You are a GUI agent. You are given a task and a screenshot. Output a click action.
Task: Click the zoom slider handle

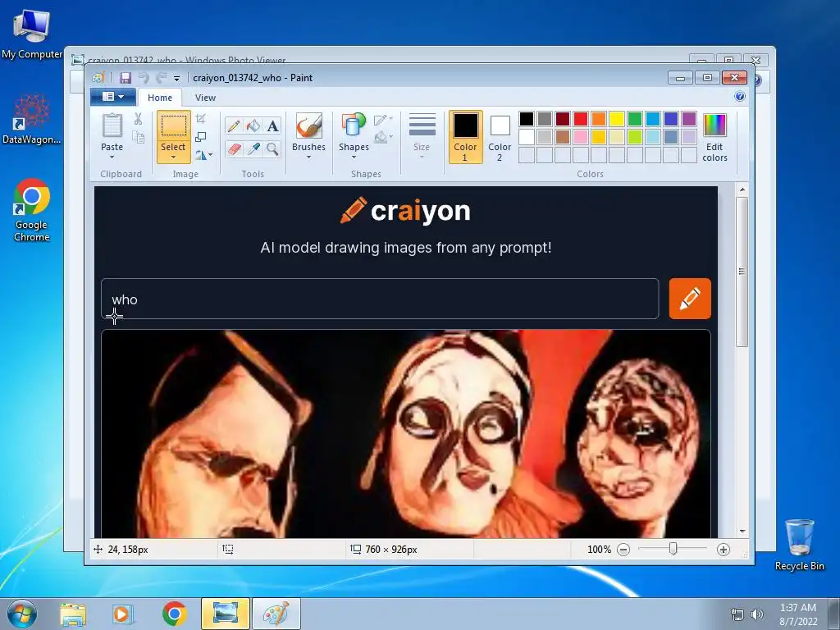[x=673, y=549]
